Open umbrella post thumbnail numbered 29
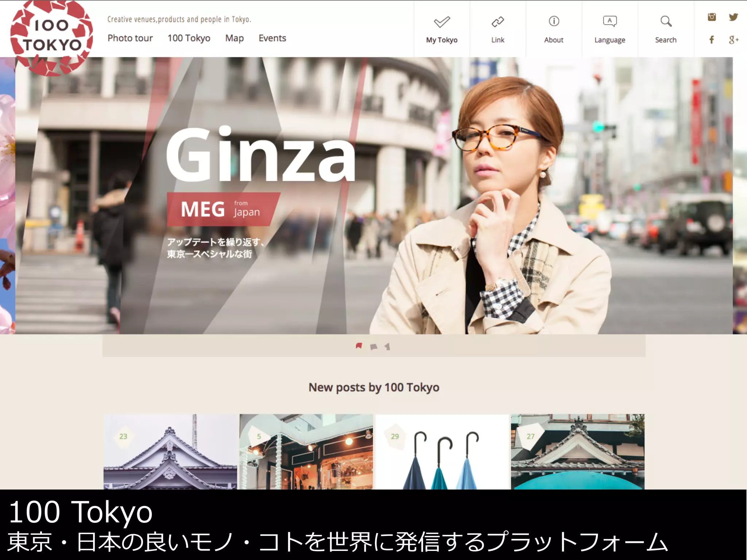 pos(442,451)
